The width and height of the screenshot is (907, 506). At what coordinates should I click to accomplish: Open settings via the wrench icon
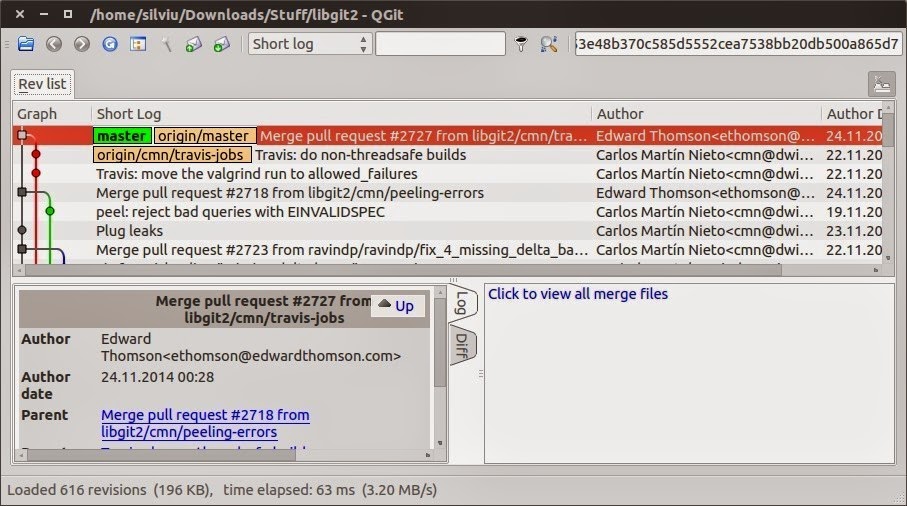click(167, 44)
